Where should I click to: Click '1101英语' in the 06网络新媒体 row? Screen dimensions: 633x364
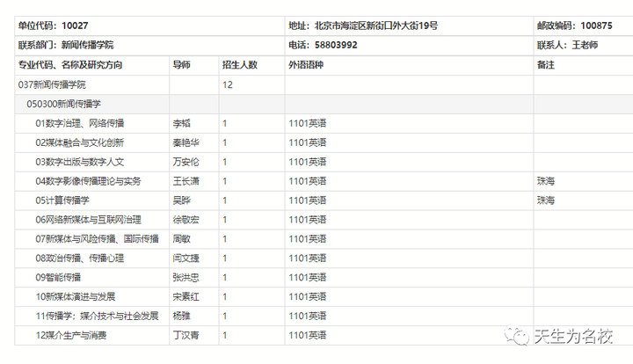pos(307,220)
